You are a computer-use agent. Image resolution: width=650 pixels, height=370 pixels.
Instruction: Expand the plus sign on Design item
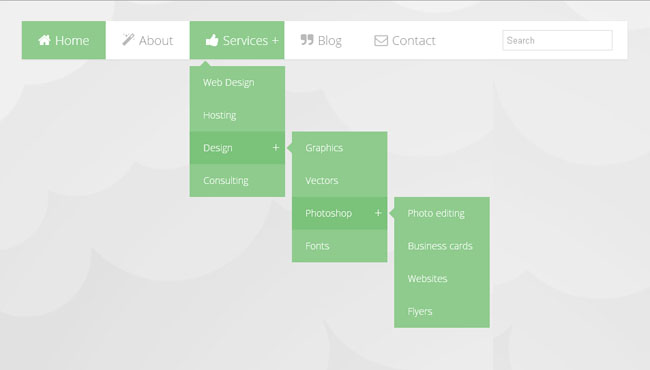click(276, 148)
